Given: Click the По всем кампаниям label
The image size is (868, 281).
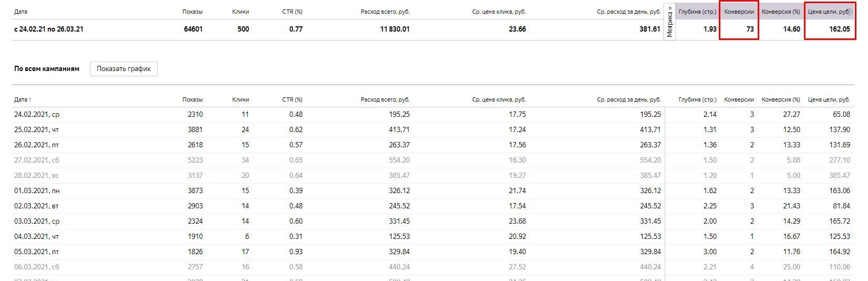Looking at the screenshot, I should (x=47, y=68).
